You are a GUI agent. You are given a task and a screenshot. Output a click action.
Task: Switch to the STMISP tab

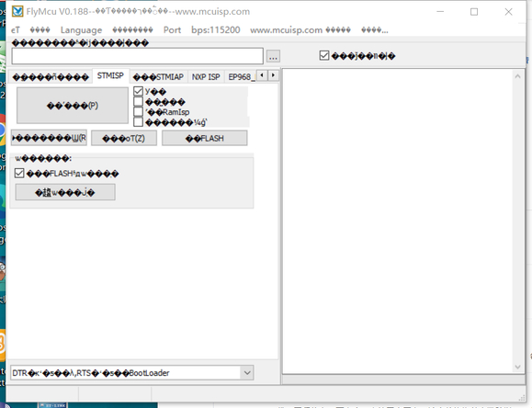[110, 75]
